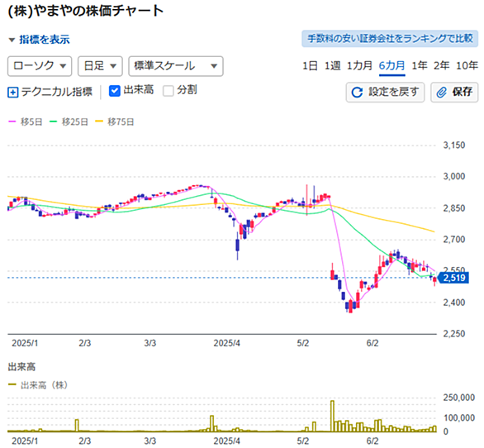Click the pink 移5日 legend swatch

point(12,122)
